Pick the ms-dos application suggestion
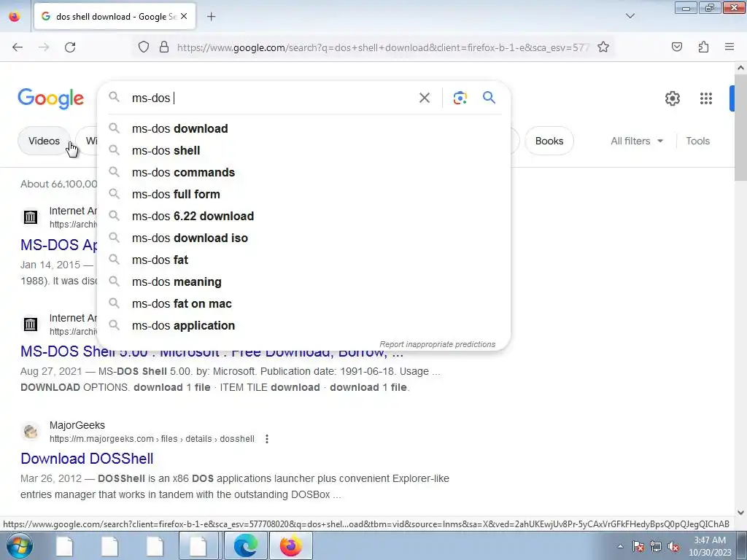 pos(304,326)
